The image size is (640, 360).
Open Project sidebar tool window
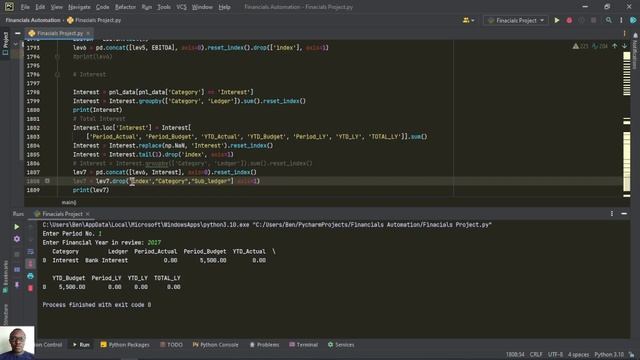coord(5,43)
